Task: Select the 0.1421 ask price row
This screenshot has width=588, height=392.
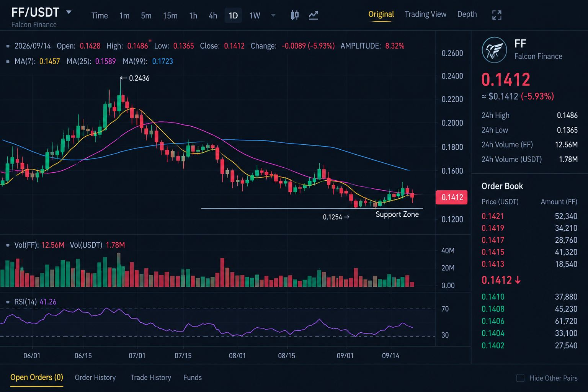Action: coord(529,216)
